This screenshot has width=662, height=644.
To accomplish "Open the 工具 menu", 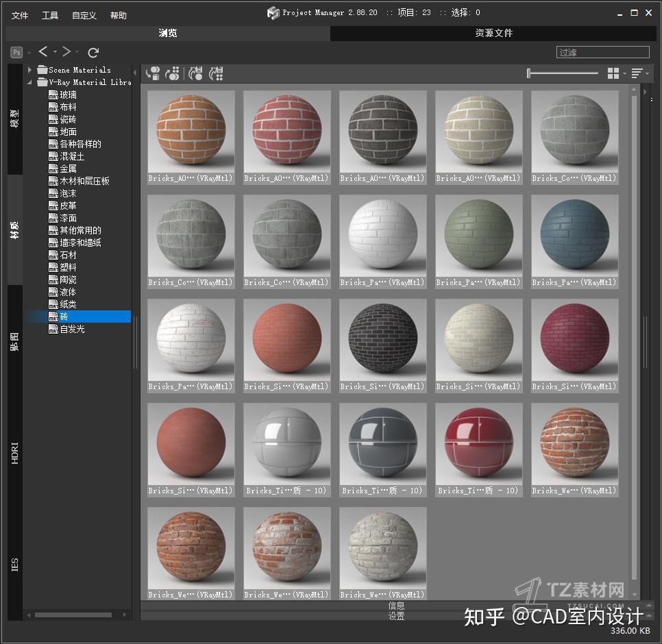I will [x=49, y=14].
